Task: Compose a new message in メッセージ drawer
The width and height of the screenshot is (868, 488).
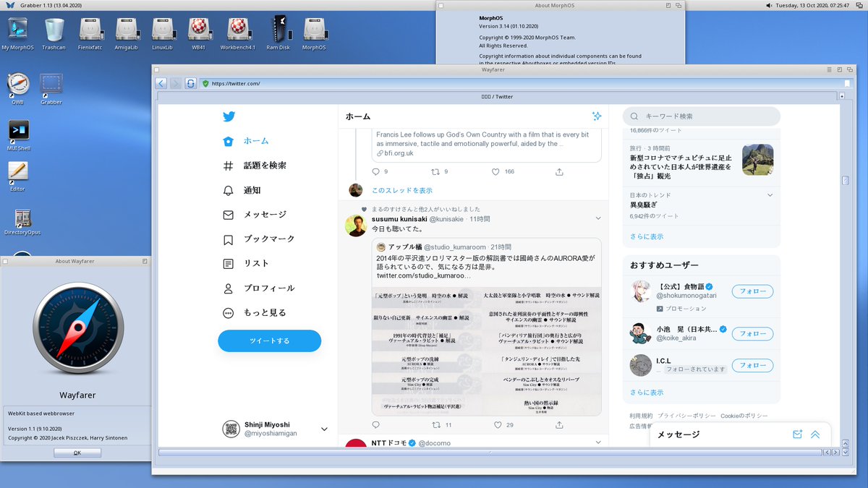Action: 797,435
